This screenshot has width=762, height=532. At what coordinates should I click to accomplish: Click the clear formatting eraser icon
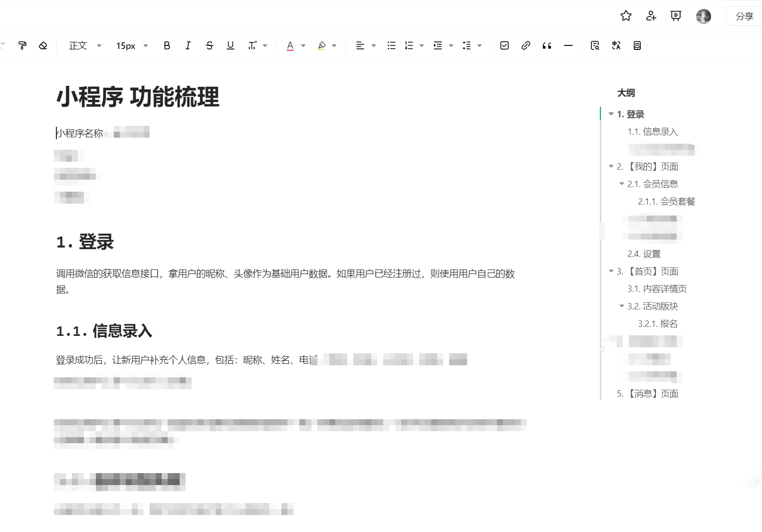pyautogui.click(x=43, y=45)
